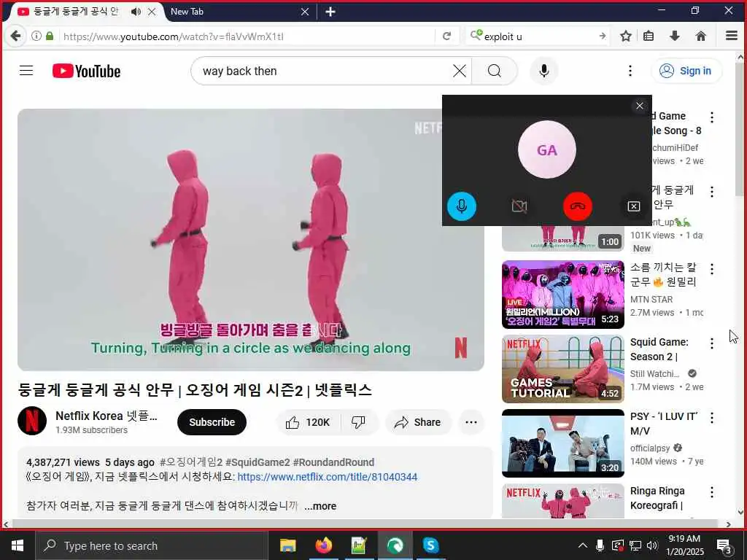Open Firefox from the taskbar

coord(323,545)
